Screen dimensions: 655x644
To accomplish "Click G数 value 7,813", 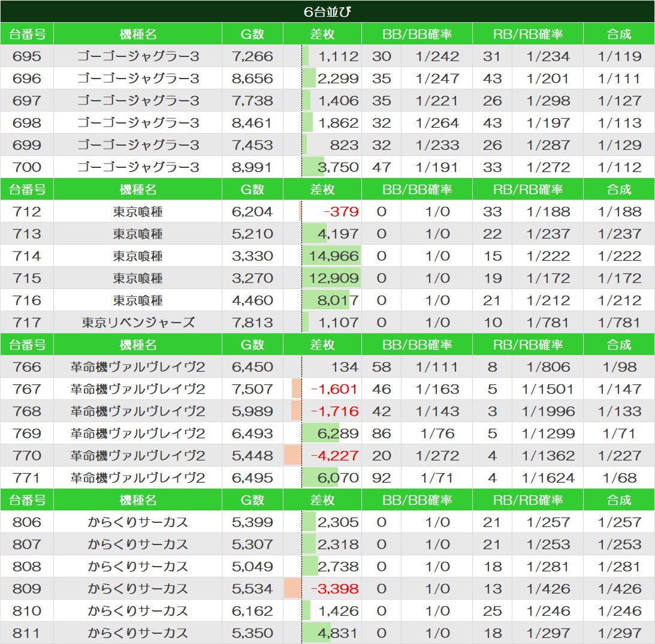I will (x=252, y=322).
